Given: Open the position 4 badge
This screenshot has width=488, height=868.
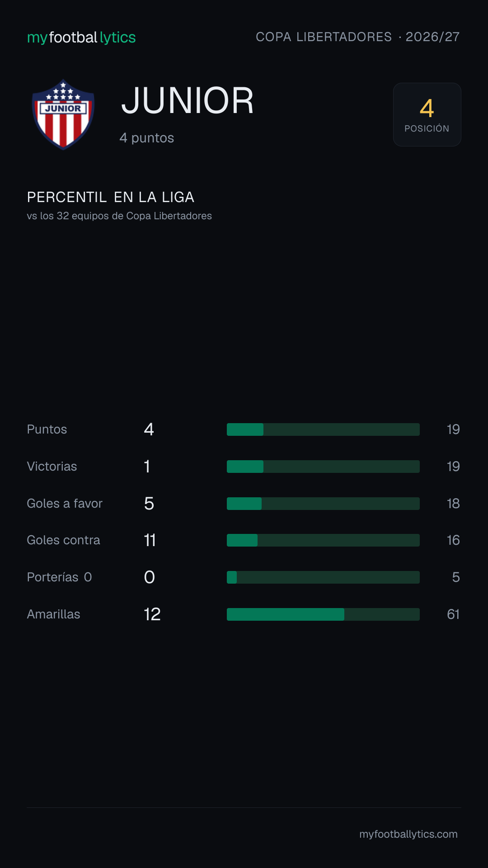Looking at the screenshot, I should (x=427, y=114).
